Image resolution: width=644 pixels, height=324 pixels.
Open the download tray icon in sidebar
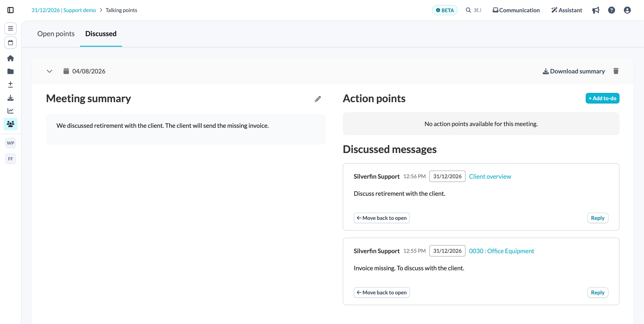11,98
